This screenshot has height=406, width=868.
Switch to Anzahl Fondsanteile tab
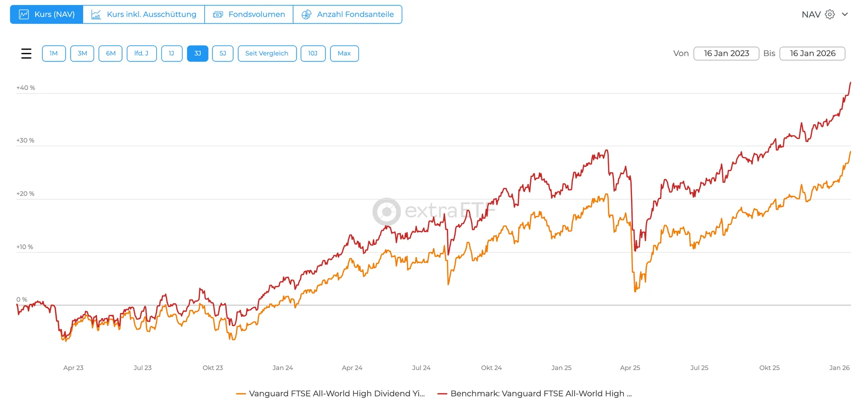click(355, 14)
